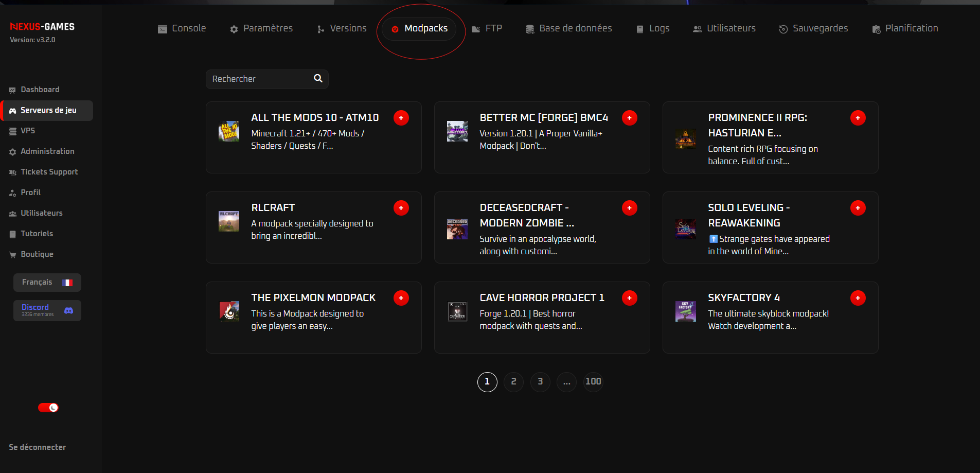This screenshot has width=980, height=473.
Task: Open the FTP tab
Action: 487,29
